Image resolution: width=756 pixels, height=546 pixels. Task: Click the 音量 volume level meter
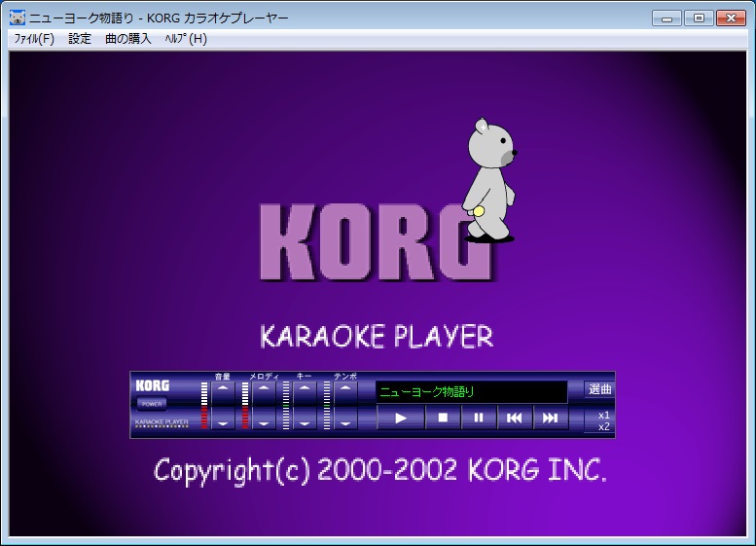coord(204,405)
